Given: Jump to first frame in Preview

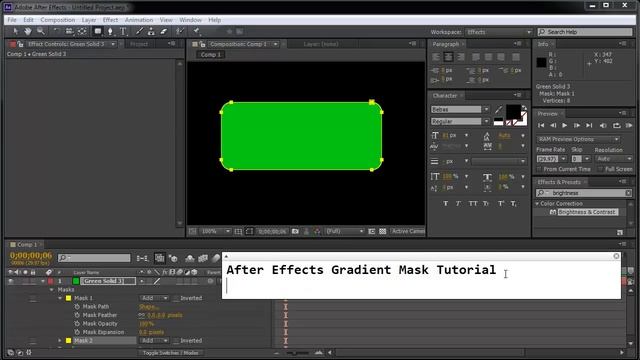Looking at the screenshot, I should (541, 126).
